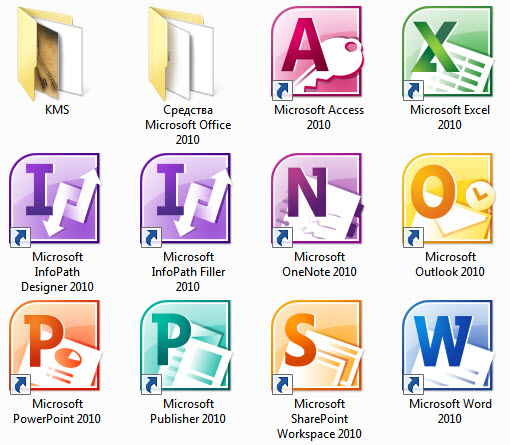Click the Microsoft OneNote 2010 icon

click(x=317, y=200)
